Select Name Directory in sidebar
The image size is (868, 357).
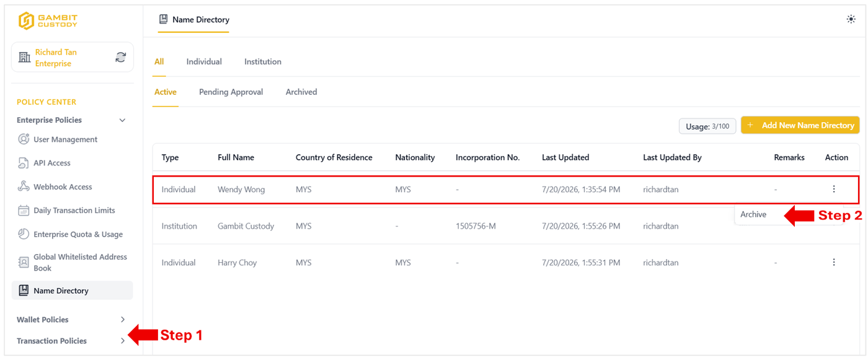pyautogui.click(x=72, y=291)
